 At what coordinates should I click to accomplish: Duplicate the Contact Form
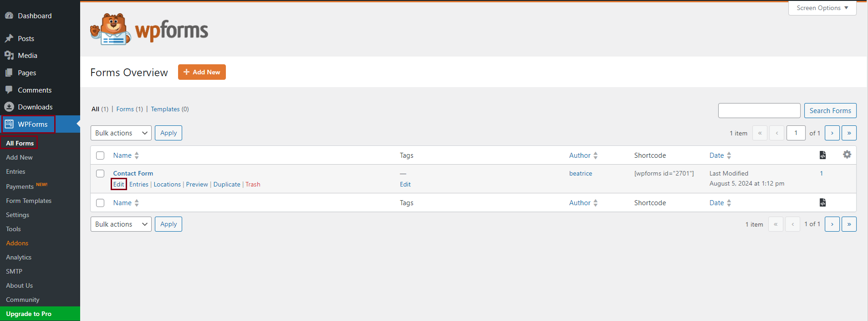[x=227, y=184]
